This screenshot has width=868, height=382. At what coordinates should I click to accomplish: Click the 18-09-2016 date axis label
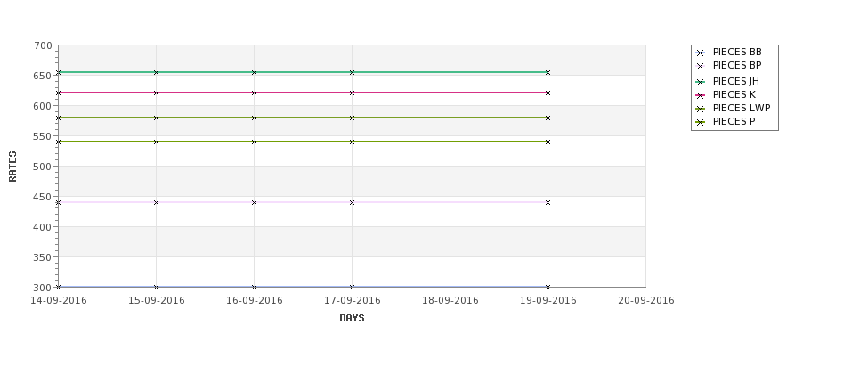[x=450, y=301]
